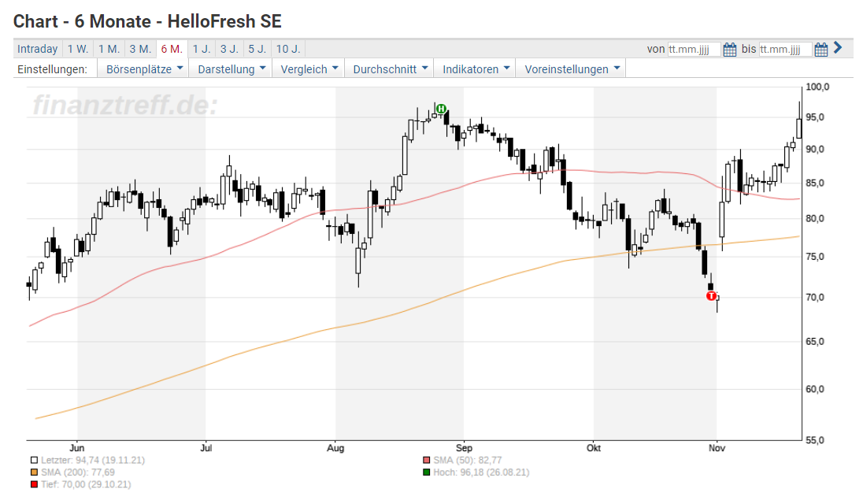Click the orange SMA (200) legend swatch

point(34,472)
